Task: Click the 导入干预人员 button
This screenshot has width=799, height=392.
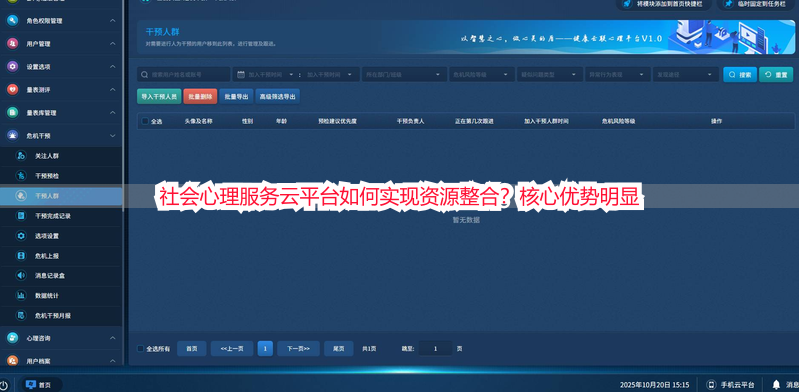Action: pos(159,96)
